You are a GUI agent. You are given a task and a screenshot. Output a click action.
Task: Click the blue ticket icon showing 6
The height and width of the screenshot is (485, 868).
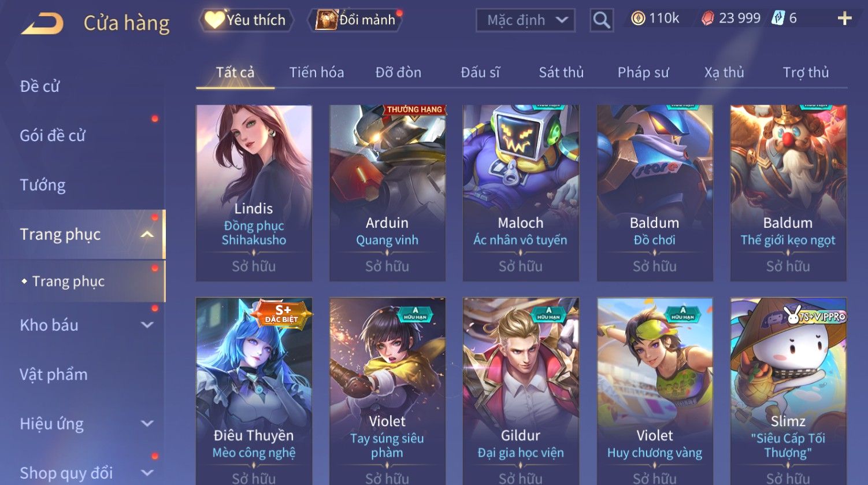pos(778,18)
